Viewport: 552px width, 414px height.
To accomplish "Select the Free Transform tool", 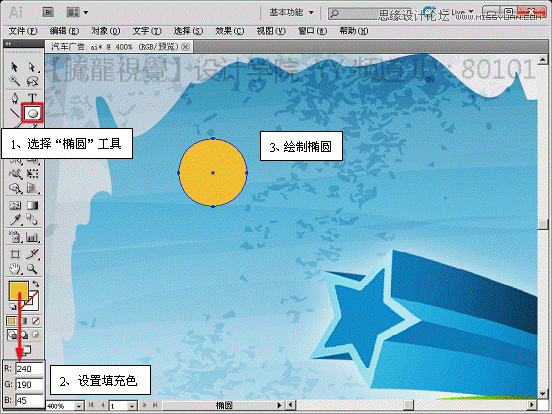I will [32, 174].
